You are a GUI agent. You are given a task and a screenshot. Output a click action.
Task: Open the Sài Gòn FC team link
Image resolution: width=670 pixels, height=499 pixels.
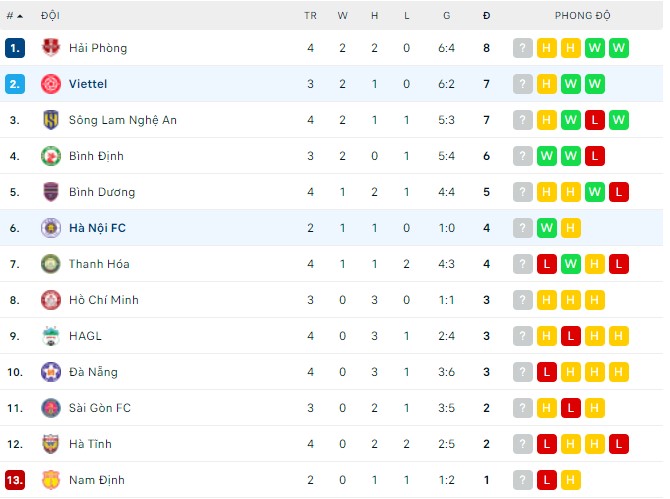point(100,408)
